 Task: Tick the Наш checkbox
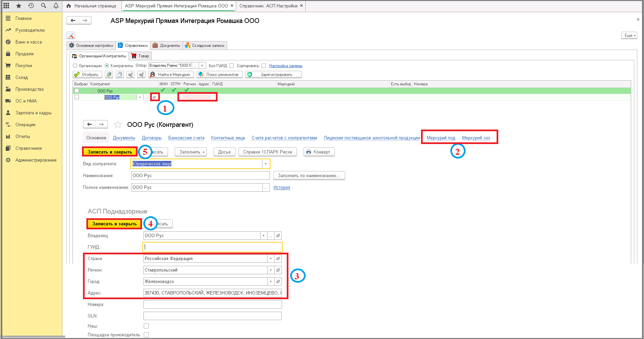pos(146,326)
